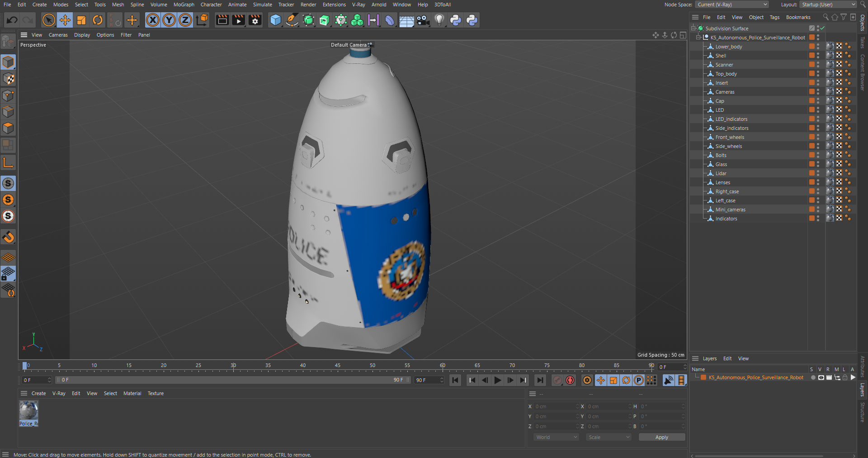Activate the Scale tool
Screen dimensions: 868x458
pyautogui.click(x=81, y=20)
